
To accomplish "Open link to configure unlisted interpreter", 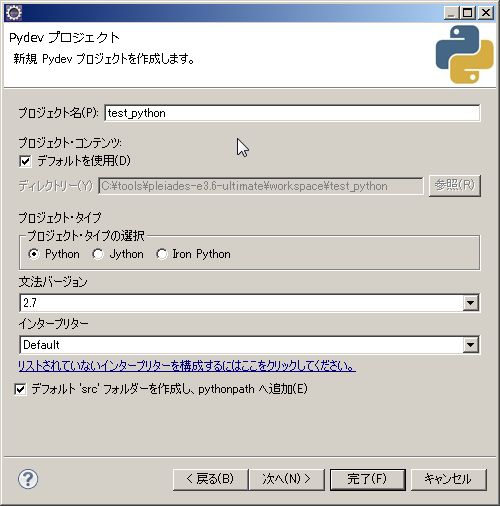I will (x=187, y=366).
